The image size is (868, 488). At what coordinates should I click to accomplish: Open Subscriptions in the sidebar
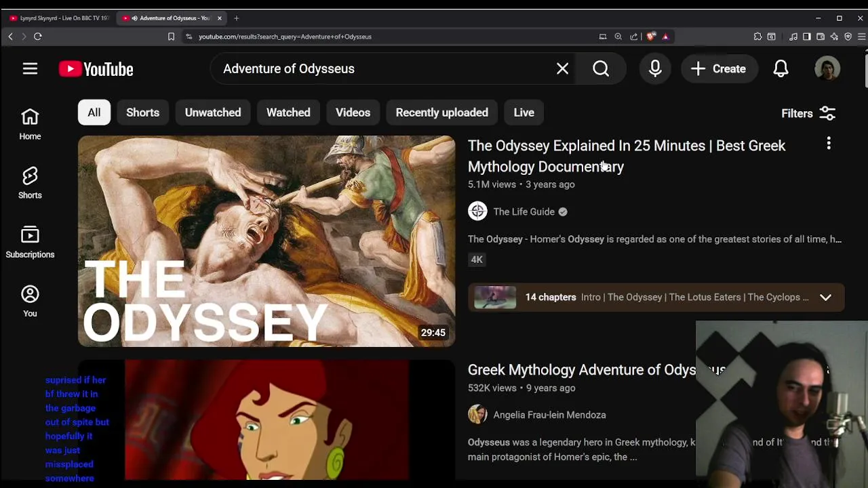(x=30, y=242)
